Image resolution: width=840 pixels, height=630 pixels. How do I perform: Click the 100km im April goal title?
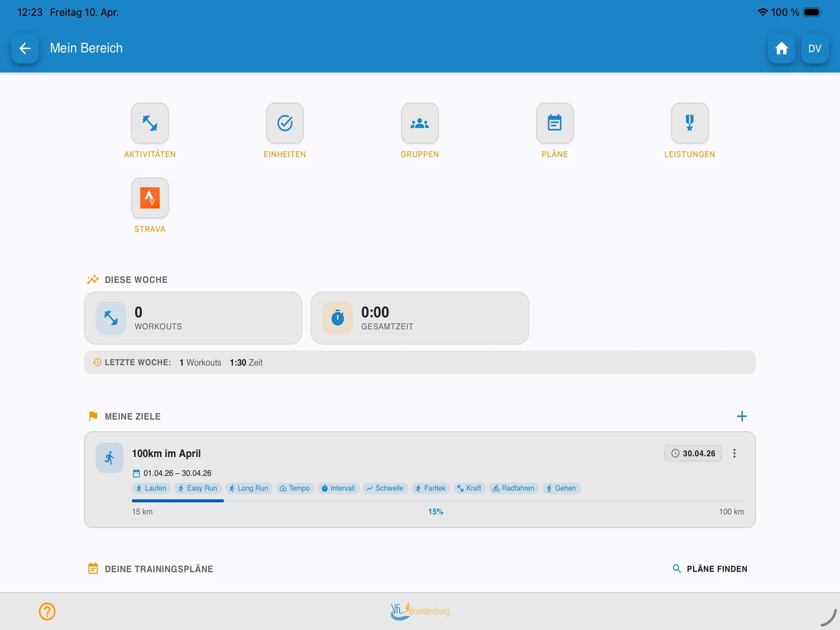coord(166,453)
